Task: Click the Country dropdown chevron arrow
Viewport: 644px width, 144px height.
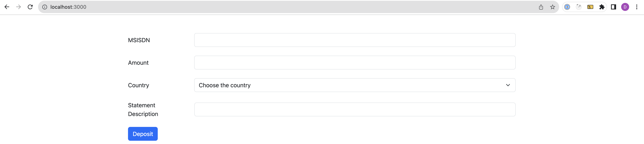Action: point(508,85)
